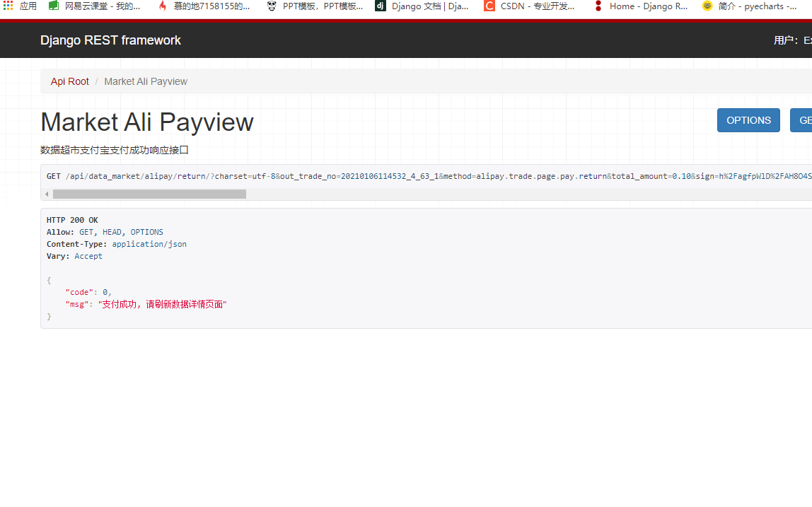The width and height of the screenshot is (812, 507).
Task: Go to Api Root breadcrumb
Action: pos(69,81)
